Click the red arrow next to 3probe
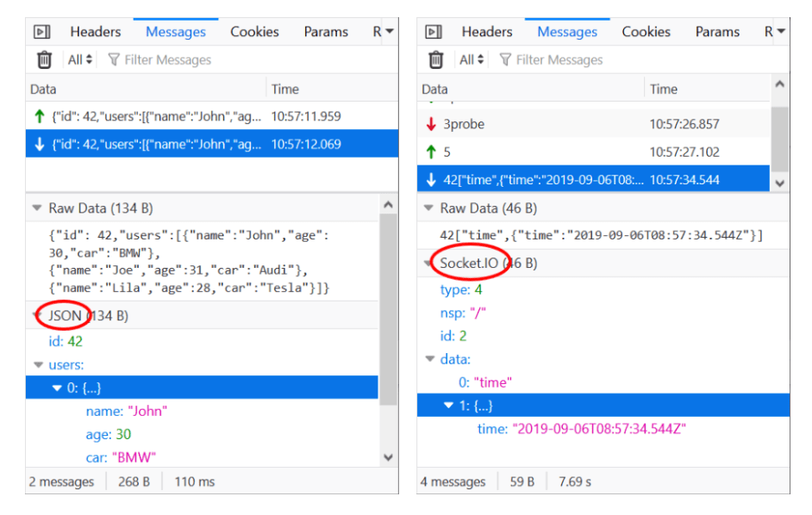This screenshot has height=515, width=812. pos(430,124)
